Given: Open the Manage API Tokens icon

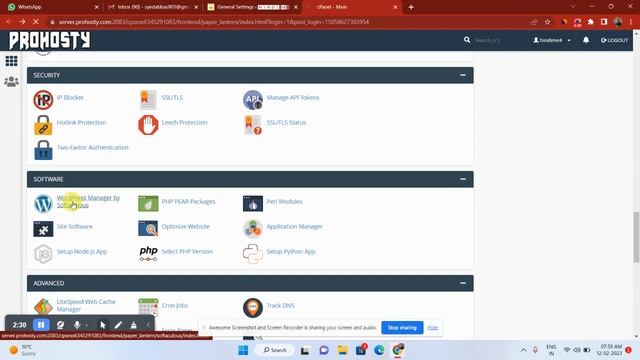Looking at the screenshot, I should 253,100.
